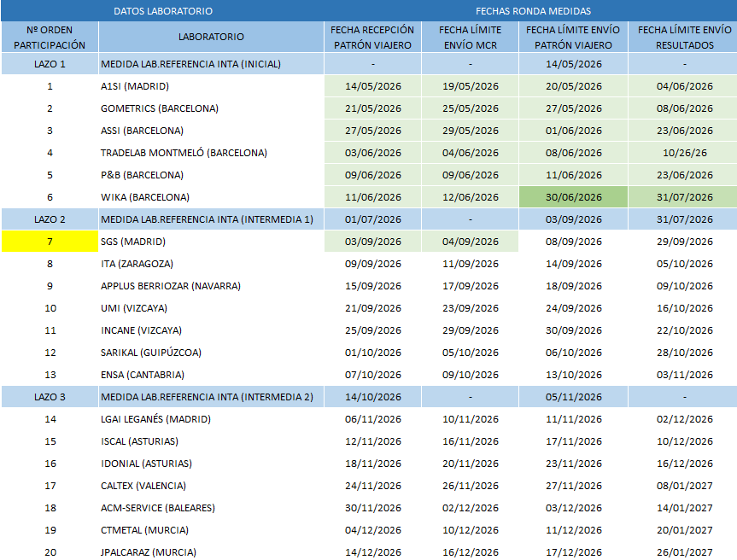Select the ENSA (CANTABRIA) cell
Image resolution: width=737 pixels, height=560 pixels.
point(211,375)
